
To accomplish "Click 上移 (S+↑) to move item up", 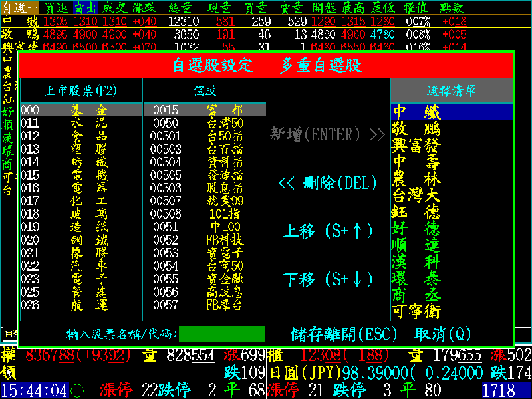I will [328, 231].
